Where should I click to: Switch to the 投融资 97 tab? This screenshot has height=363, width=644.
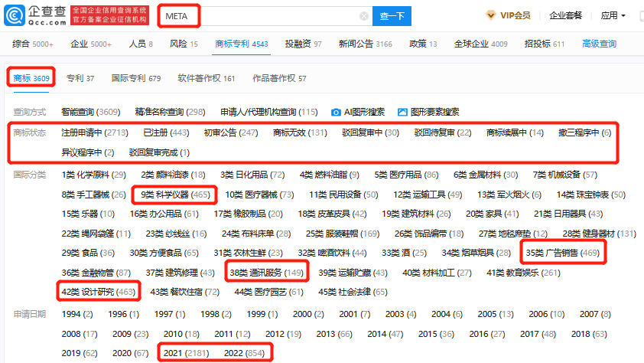point(303,44)
